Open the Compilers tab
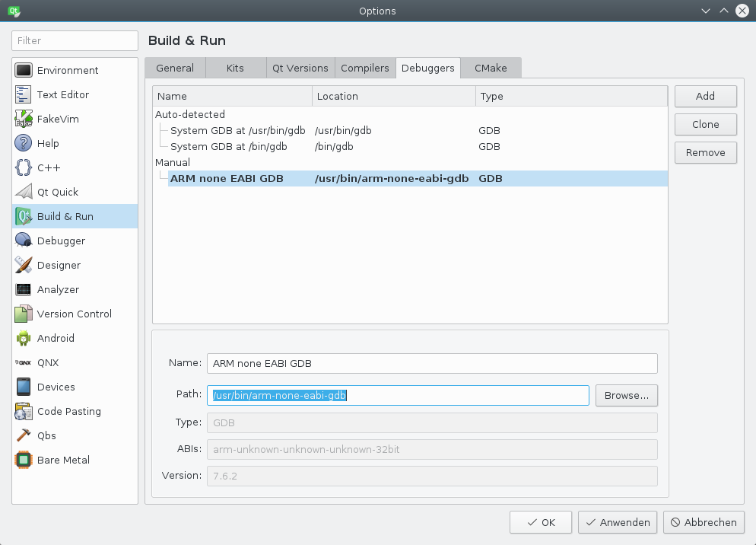The width and height of the screenshot is (756, 545). point(365,68)
